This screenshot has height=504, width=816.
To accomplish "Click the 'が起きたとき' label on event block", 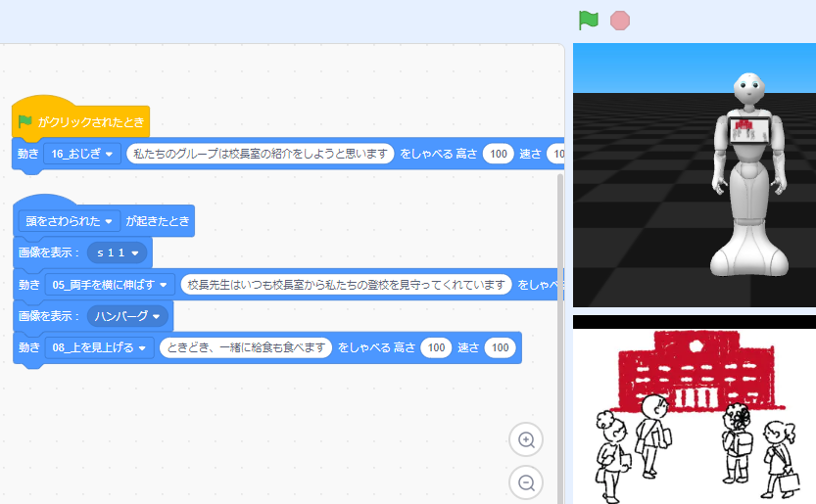I will [158, 221].
